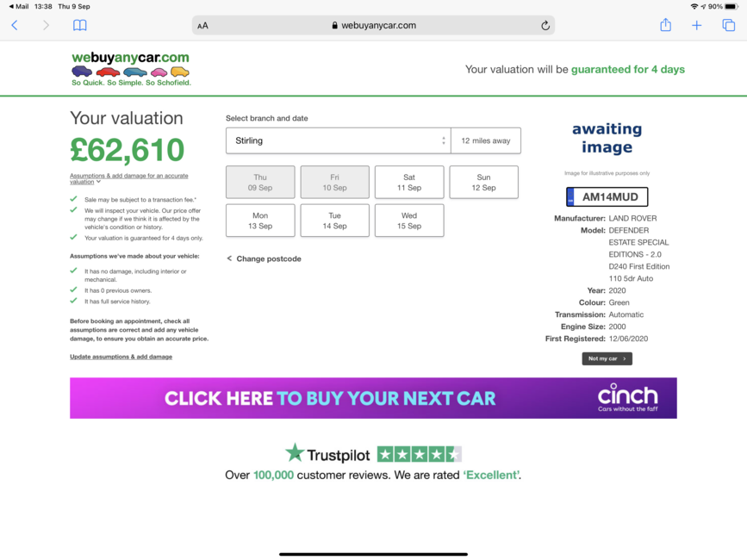
Task: Tap the Safari back arrow
Action: pyautogui.click(x=15, y=25)
